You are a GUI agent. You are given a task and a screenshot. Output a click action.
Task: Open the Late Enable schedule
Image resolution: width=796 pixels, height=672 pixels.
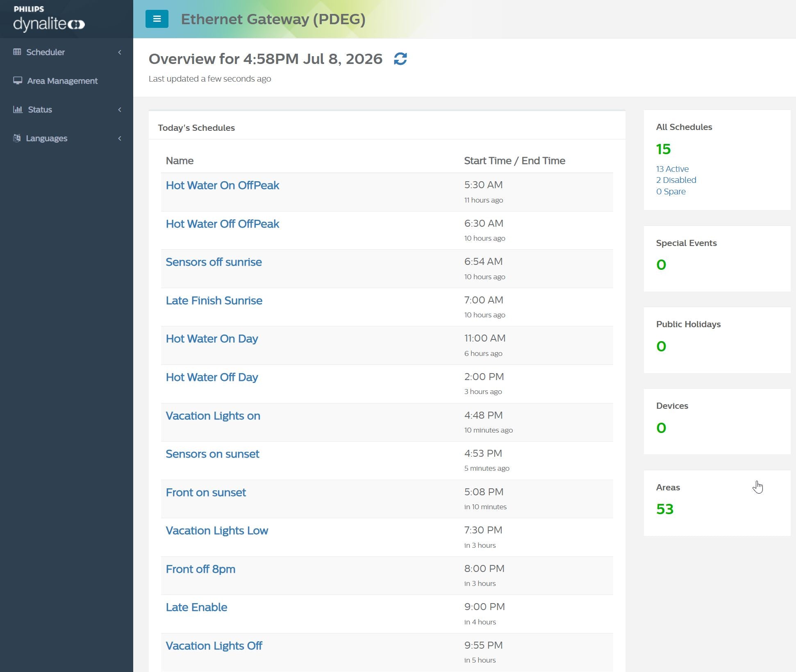pos(196,607)
